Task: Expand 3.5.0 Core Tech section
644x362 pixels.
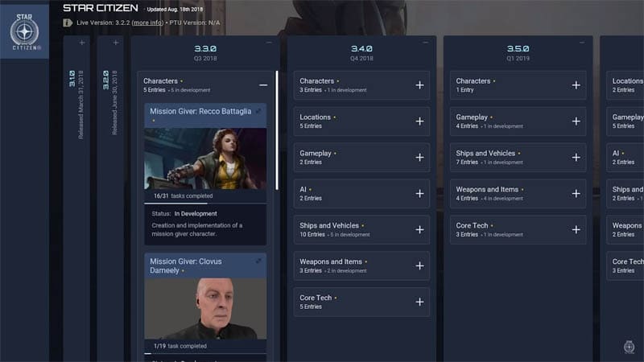Action: (576, 229)
